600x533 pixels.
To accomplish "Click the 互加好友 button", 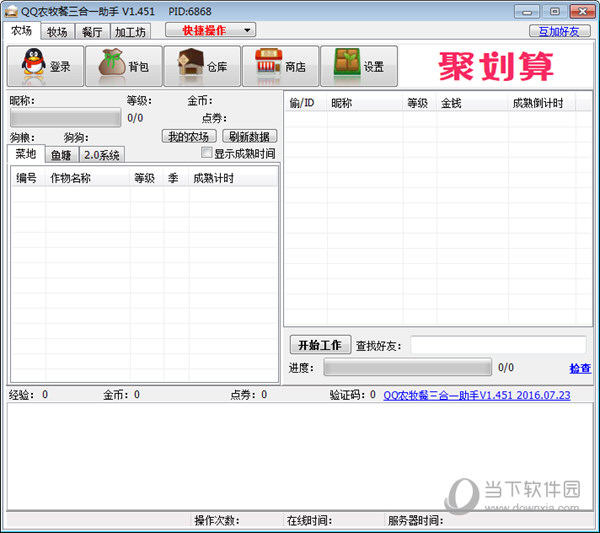I will 559,31.
